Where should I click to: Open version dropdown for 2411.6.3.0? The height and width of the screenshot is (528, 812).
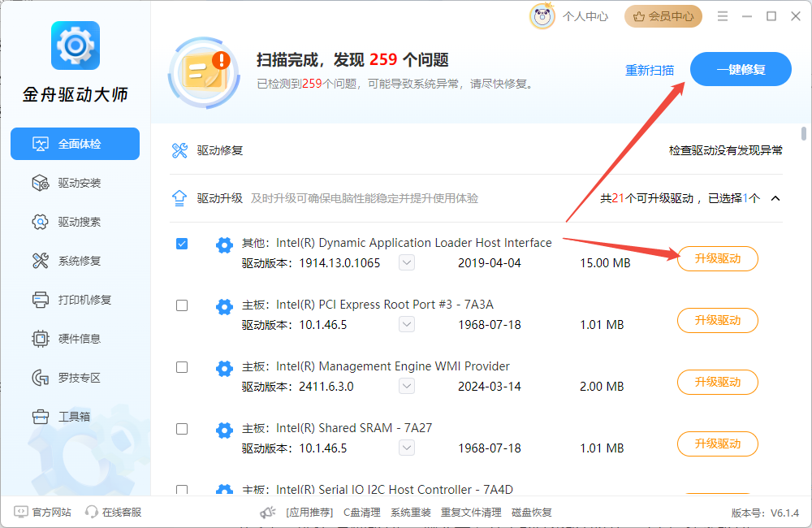[x=407, y=386]
